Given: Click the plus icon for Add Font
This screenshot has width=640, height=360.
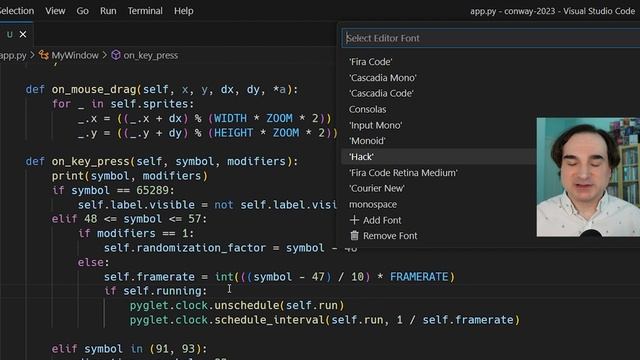Looking at the screenshot, I should pos(354,220).
